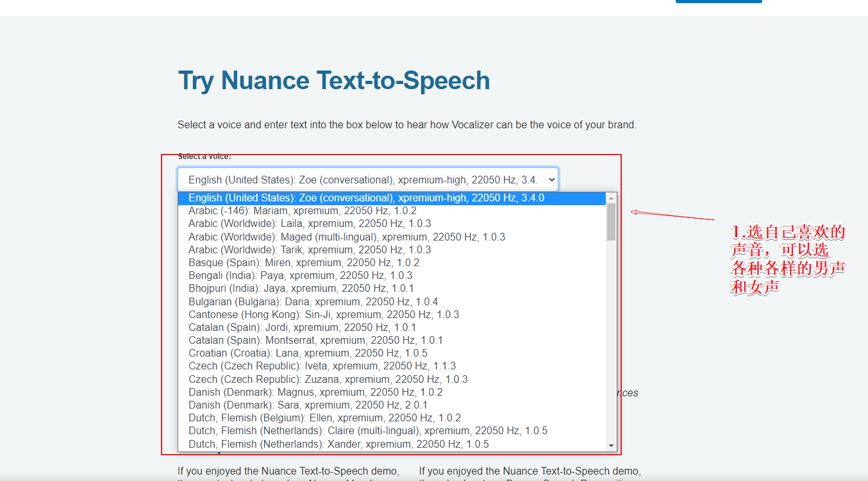Select Catalan (Spain): Montserrat voice
Viewport: 868px width, 481px height.
pyautogui.click(x=392, y=340)
